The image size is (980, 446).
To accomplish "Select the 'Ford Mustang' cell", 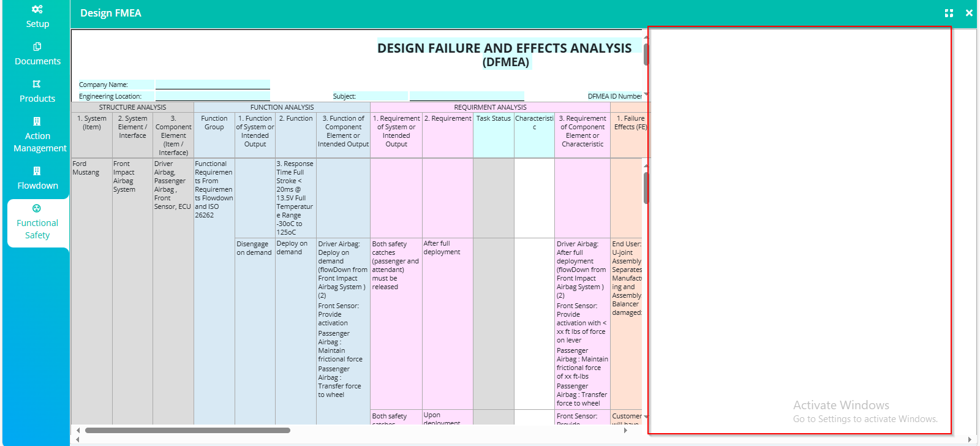I will 92,291.
